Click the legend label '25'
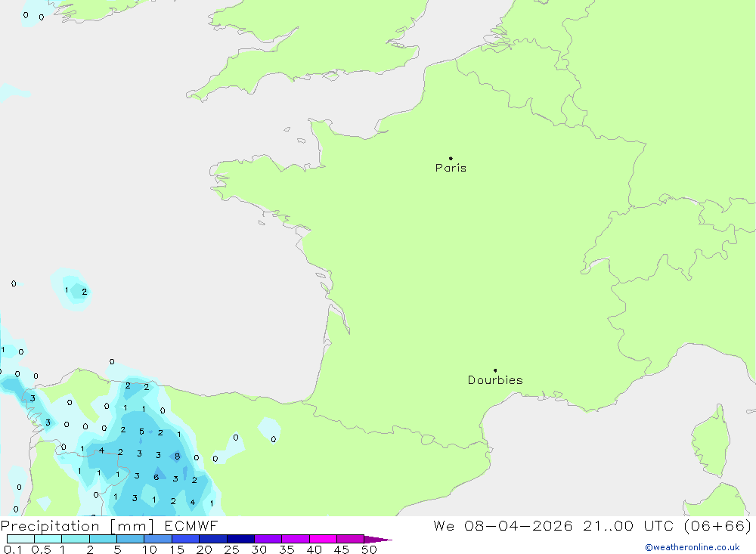 (231, 549)
